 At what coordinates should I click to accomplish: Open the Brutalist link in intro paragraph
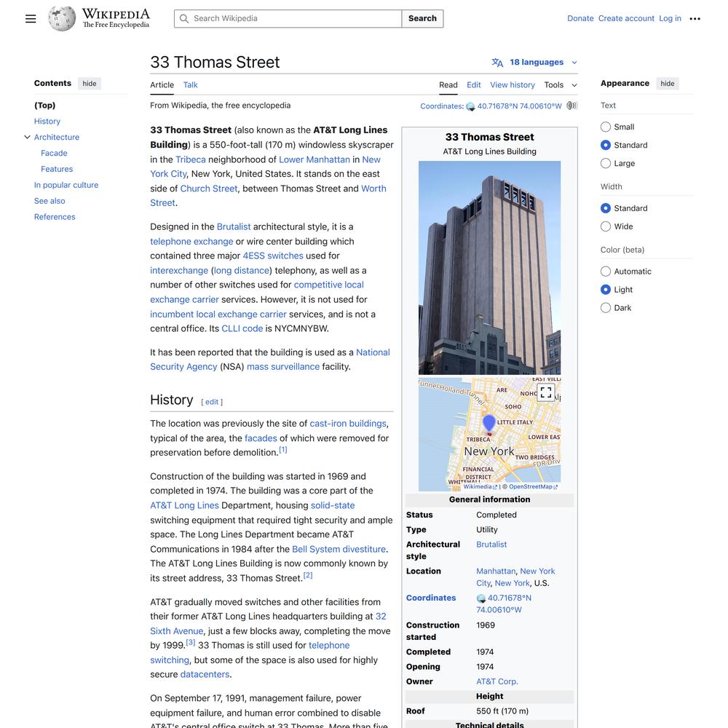[234, 227]
